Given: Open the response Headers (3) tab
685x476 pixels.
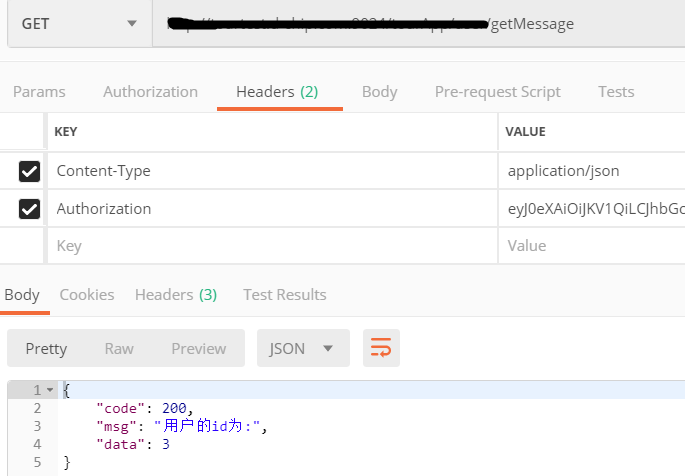Looking at the screenshot, I should coord(176,295).
